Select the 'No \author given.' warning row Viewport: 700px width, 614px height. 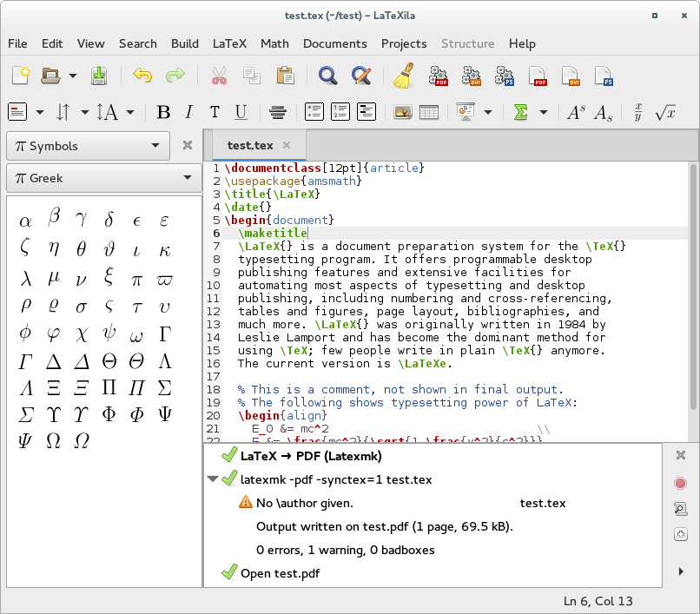coord(433,503)
